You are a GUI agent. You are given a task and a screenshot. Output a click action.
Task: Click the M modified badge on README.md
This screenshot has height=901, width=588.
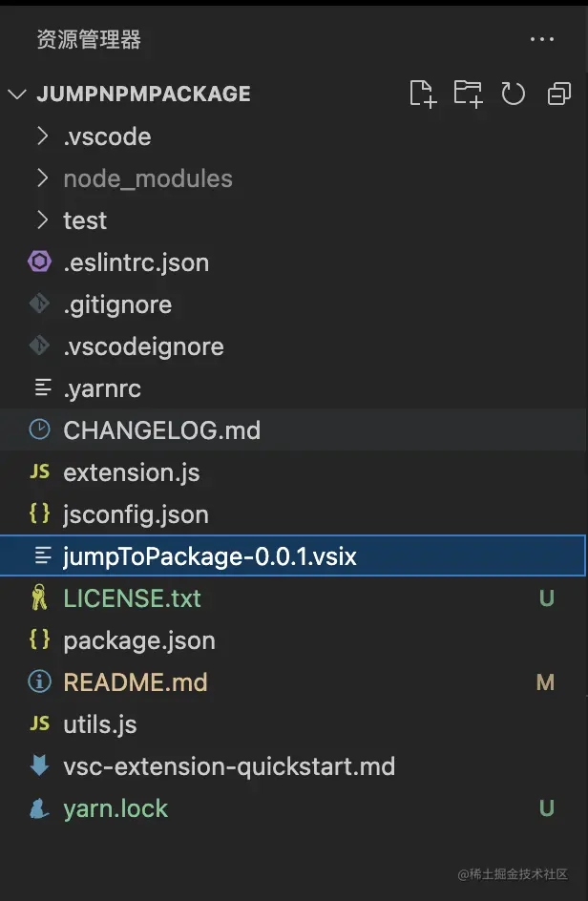click(x=545, y=682)
